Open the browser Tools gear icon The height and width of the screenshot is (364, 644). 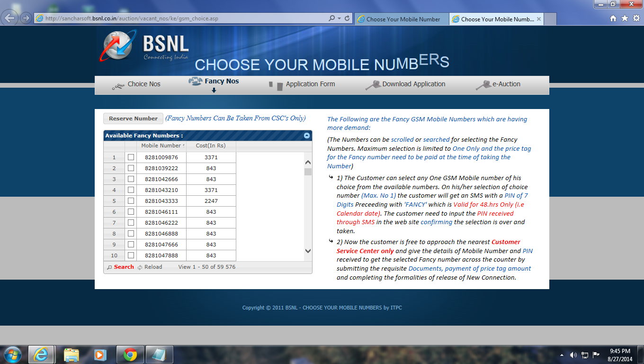click(636, 18)
